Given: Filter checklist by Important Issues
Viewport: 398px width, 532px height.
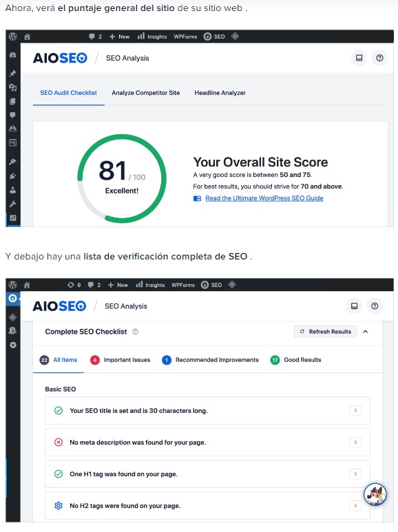Looking at the screenshot, I should pos(121,360).
